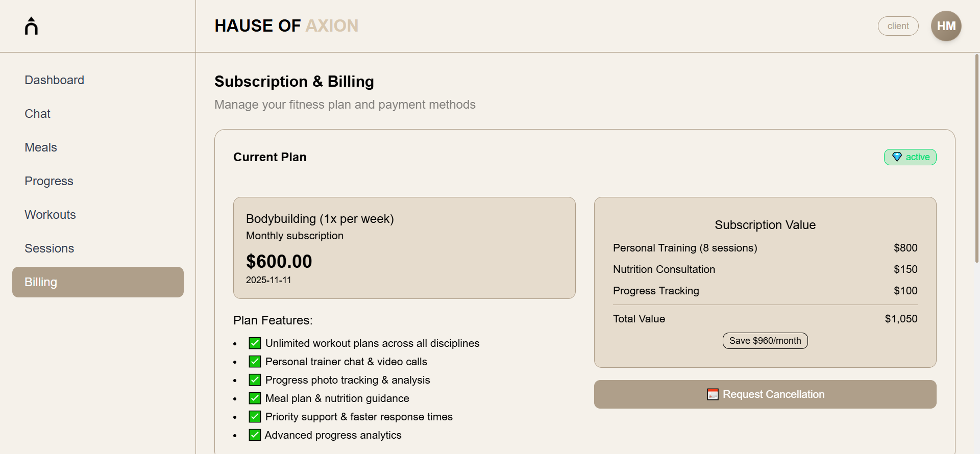Click the client role badge
Viewport: 980px width, 454px height.
pyautogui.click(x=898, y=26)
